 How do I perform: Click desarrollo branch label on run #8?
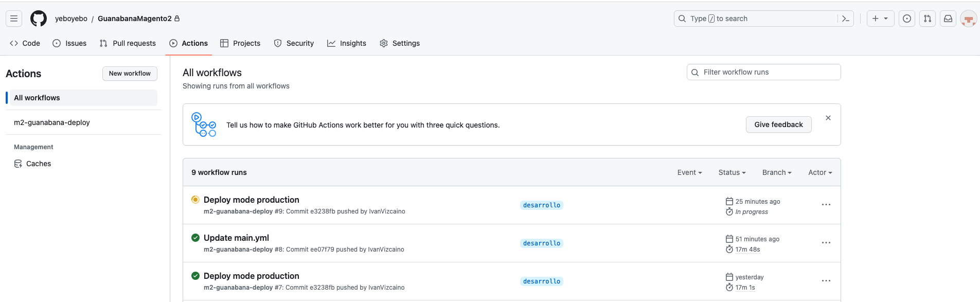pos(542,243)
